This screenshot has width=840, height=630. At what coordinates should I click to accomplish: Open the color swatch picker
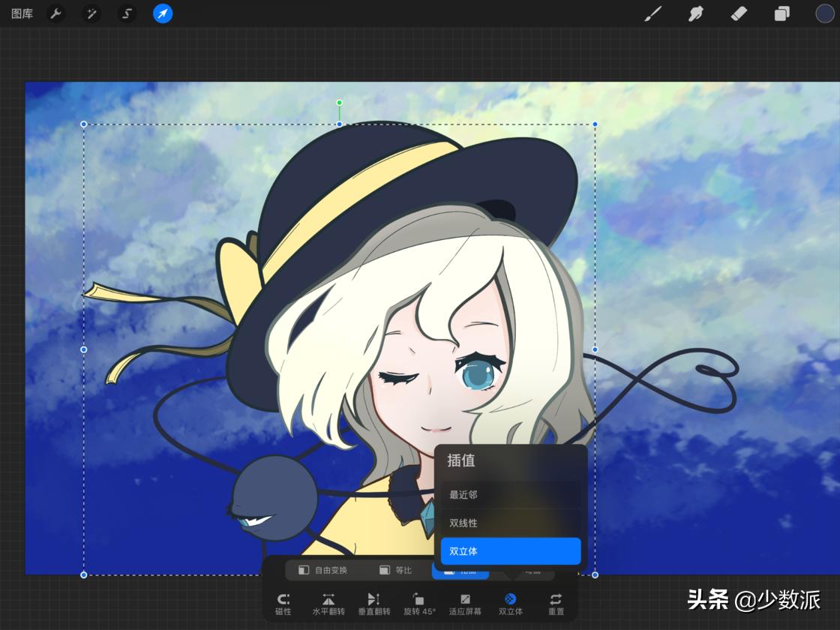[x=823, y=13]
